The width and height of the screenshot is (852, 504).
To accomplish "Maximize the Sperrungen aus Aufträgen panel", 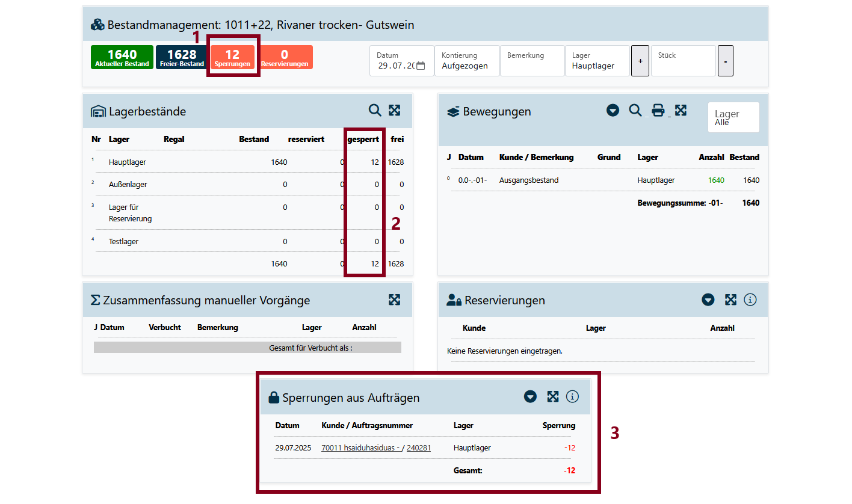I will pos(552,396).
